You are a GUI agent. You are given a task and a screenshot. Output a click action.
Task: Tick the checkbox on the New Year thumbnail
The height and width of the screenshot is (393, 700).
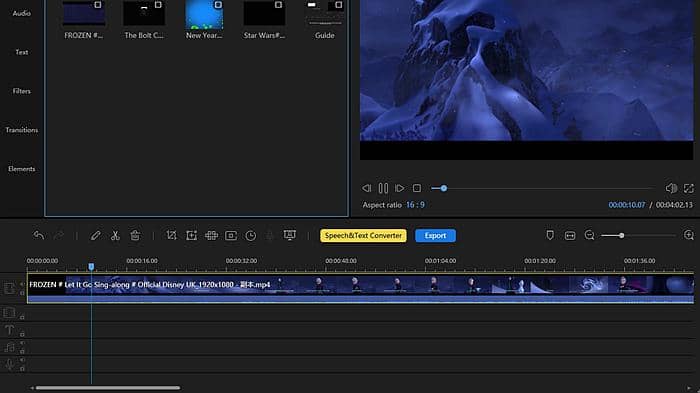click(x=218, y=5)
